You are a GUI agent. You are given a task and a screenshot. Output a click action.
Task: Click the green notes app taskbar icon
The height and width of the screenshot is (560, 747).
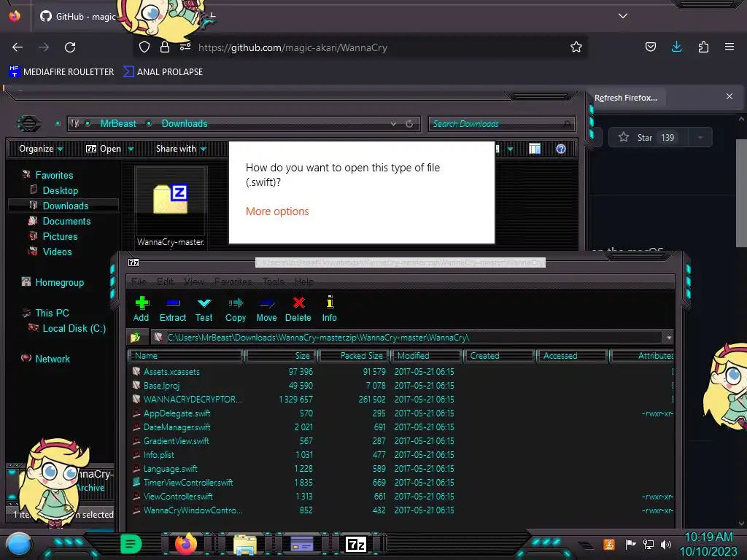click(131, 544)
